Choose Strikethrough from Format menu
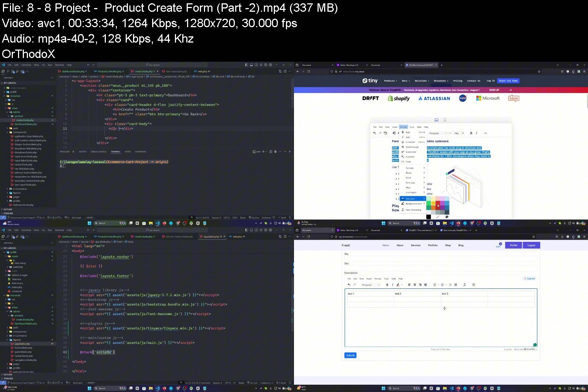 413,147
